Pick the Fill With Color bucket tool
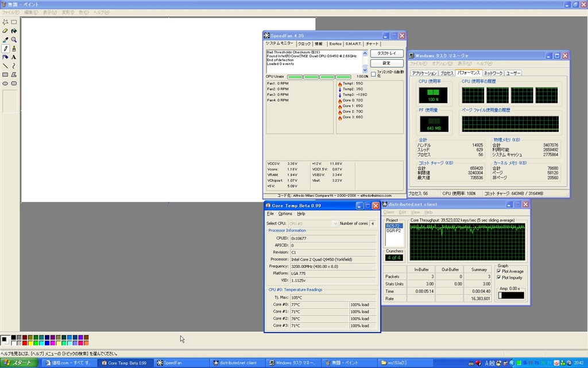588x368 pixels. click(14, 31)
